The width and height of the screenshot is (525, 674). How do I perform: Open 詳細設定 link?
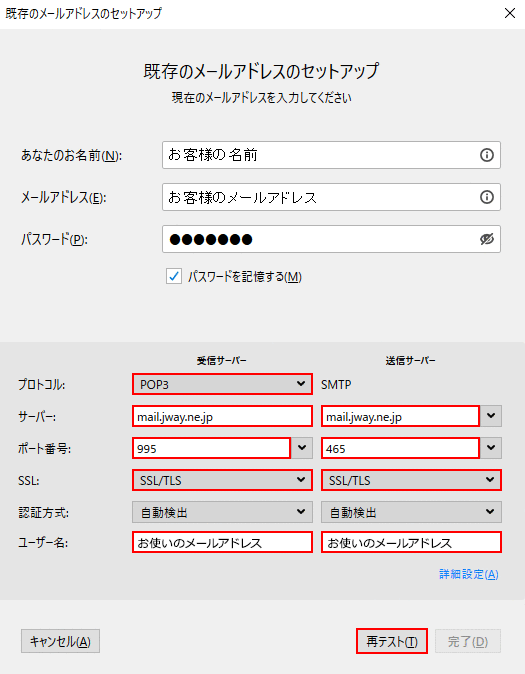[x=468, y=574]
